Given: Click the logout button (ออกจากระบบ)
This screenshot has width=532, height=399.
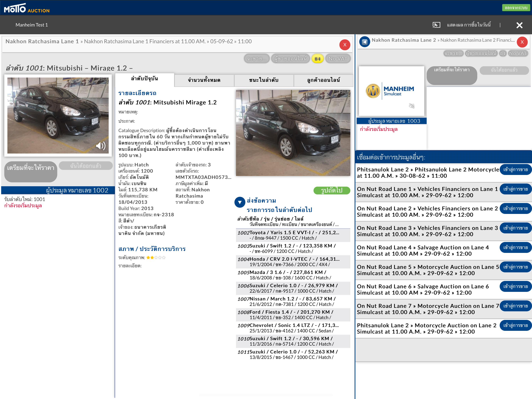Looking at the screenshot, I should pos(516,8).
